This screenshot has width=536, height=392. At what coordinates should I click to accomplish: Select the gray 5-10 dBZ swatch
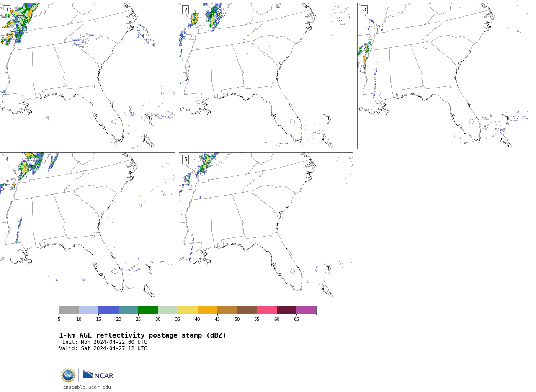pyautogui.click(x=69, y=310)
